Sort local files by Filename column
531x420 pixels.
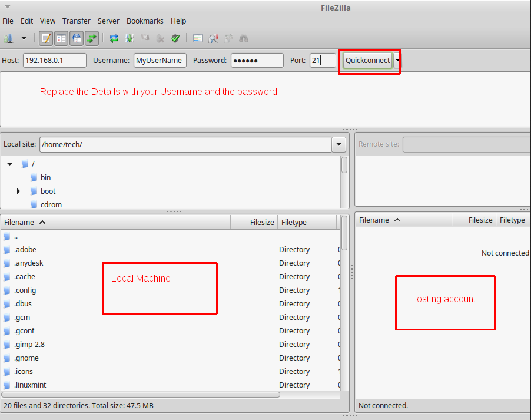coord(115,223)
